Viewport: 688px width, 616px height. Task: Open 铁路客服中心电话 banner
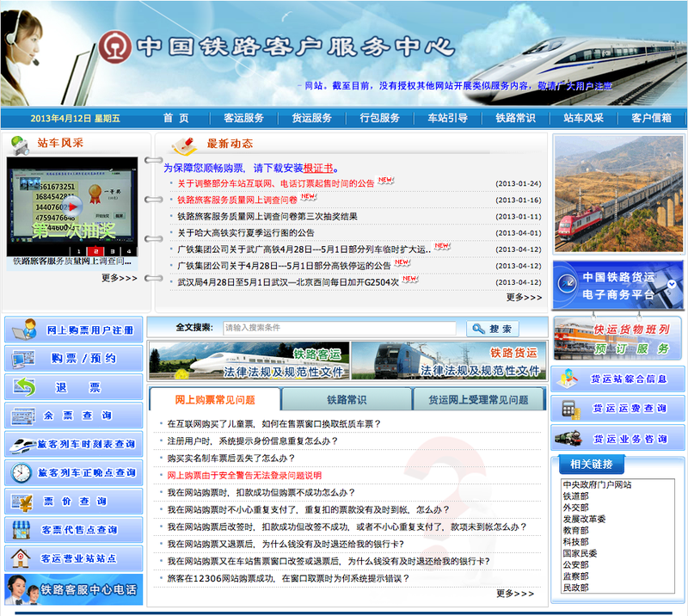[x=74, y=589]
